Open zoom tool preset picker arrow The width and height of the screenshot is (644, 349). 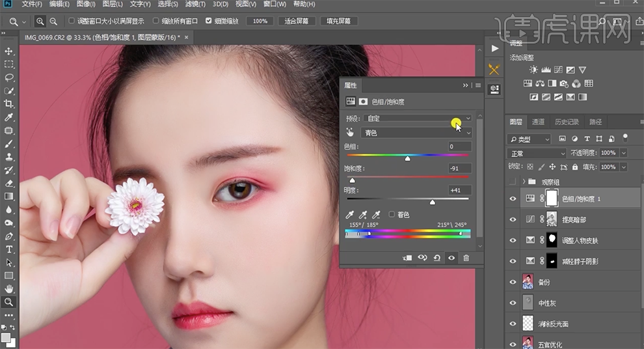coord(24,21)
